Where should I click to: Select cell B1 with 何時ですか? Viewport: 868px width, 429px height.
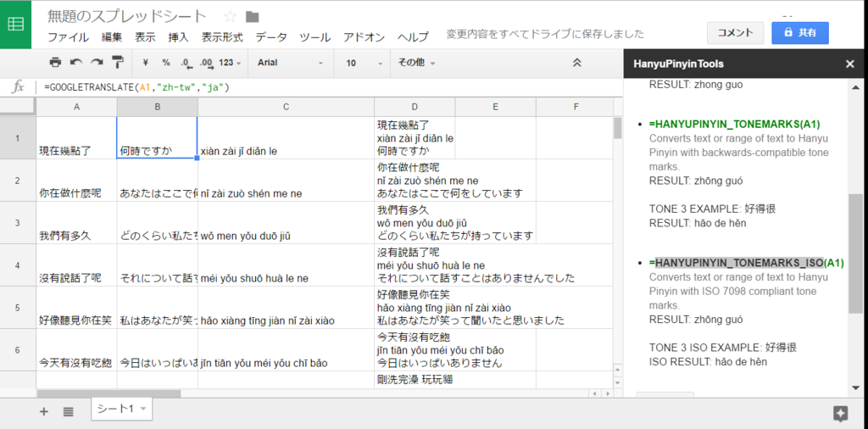coord(157,137)
